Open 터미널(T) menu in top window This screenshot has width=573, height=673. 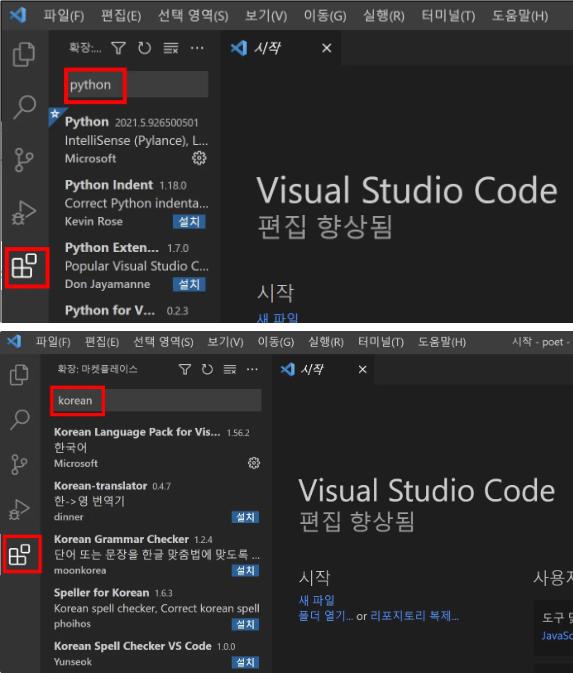pyautogui.click(x=448, y=16)
